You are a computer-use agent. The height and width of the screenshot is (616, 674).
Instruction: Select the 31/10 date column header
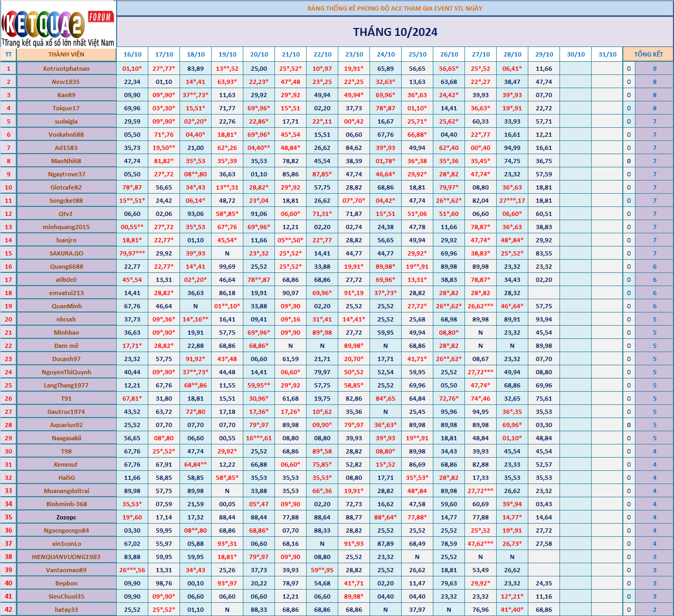607,54
